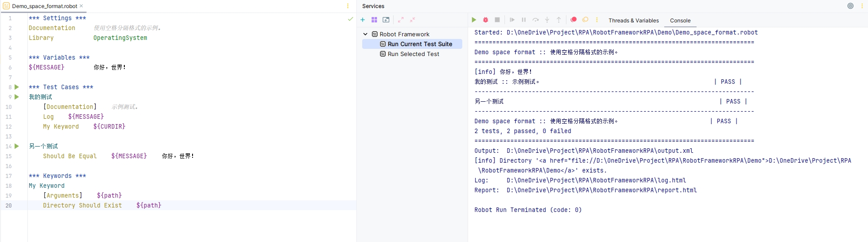
Task: Click My Keyword definition on line 18
Action: pos(47,186)
